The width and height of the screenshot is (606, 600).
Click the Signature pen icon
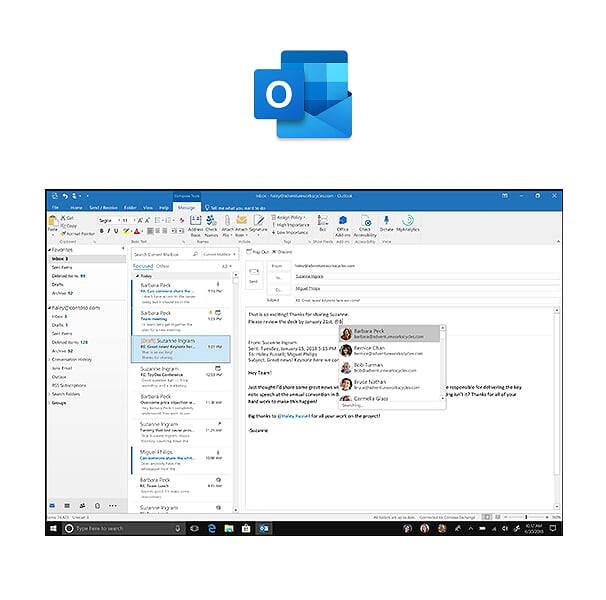[259, 221]
